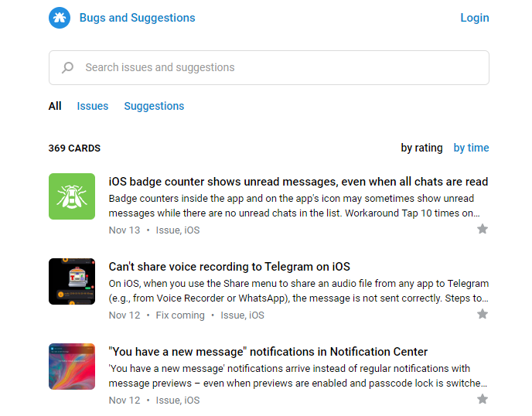Switch to the Issues tab

point(93,106)
